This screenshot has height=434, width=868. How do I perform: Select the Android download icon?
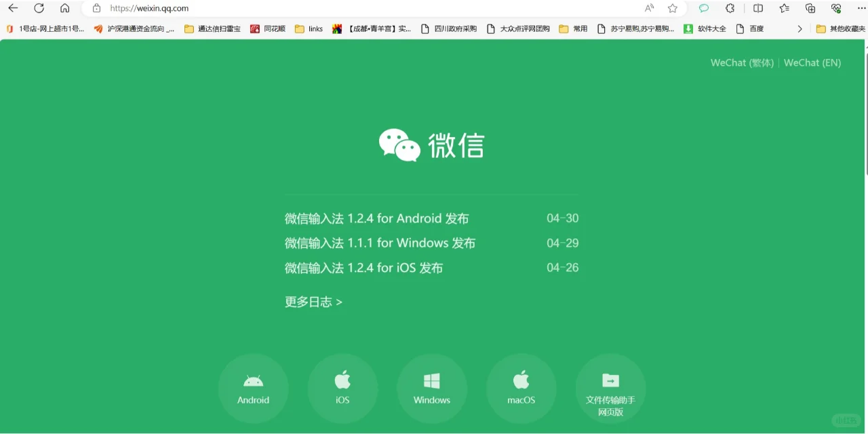coord(253,388)
